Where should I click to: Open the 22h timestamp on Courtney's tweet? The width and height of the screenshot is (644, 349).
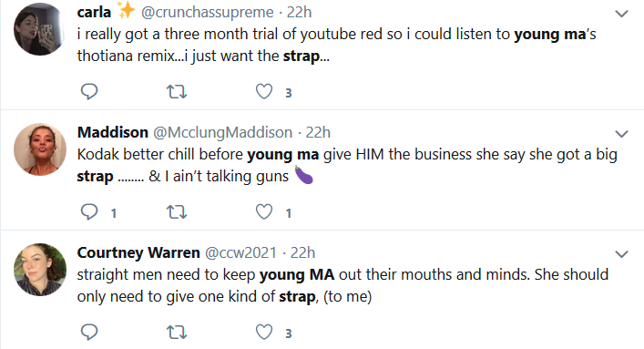tap(302, 252)
